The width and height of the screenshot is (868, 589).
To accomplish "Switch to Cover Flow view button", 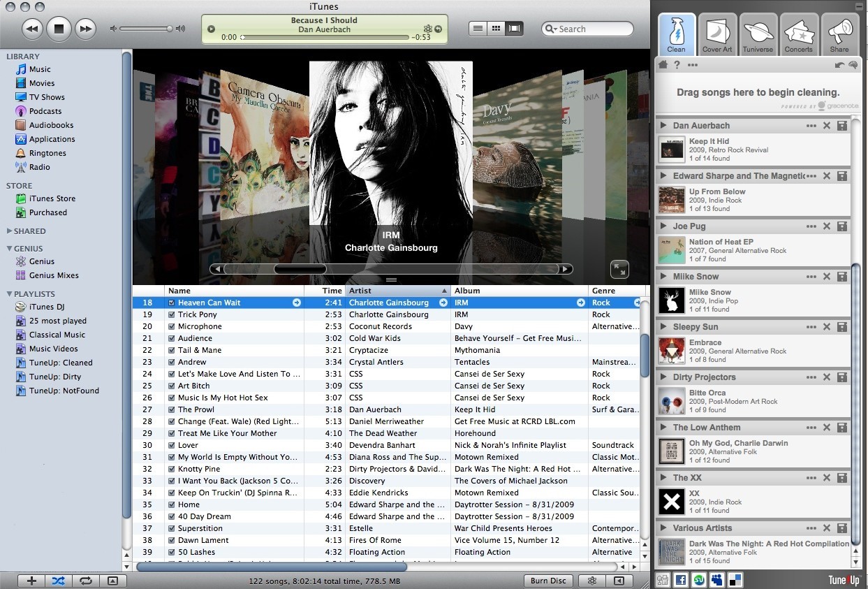I will [x=515, y=29].
